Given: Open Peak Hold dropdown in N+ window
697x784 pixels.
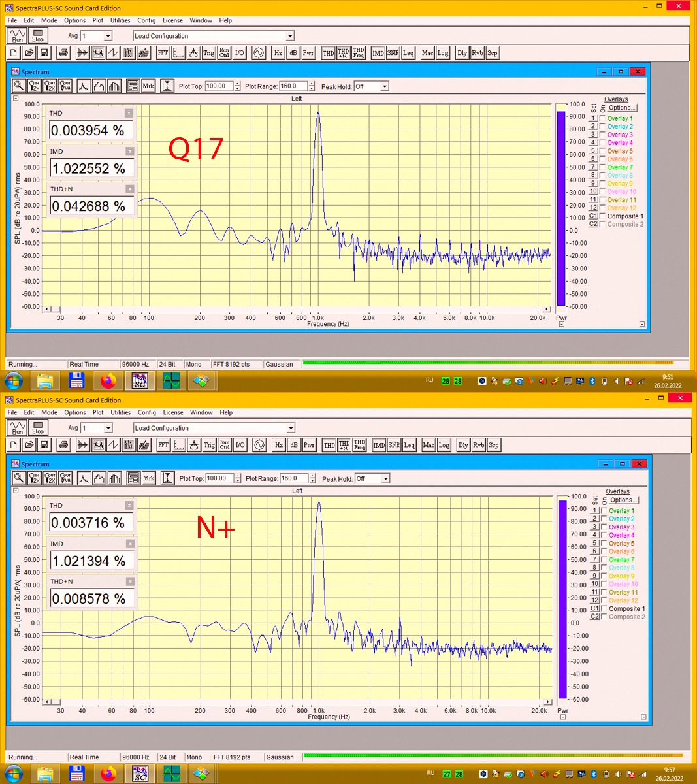Looking at the screenshot, I should (x=385, y=478).
